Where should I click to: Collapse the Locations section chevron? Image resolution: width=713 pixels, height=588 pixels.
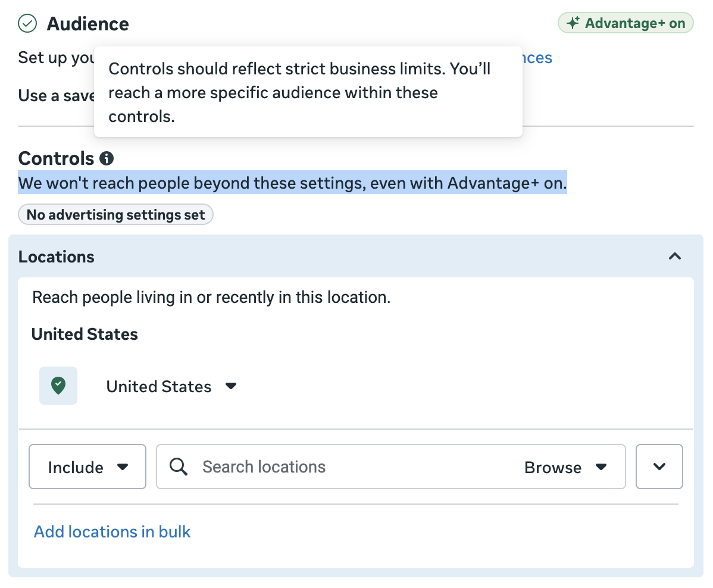pos(674,257)
